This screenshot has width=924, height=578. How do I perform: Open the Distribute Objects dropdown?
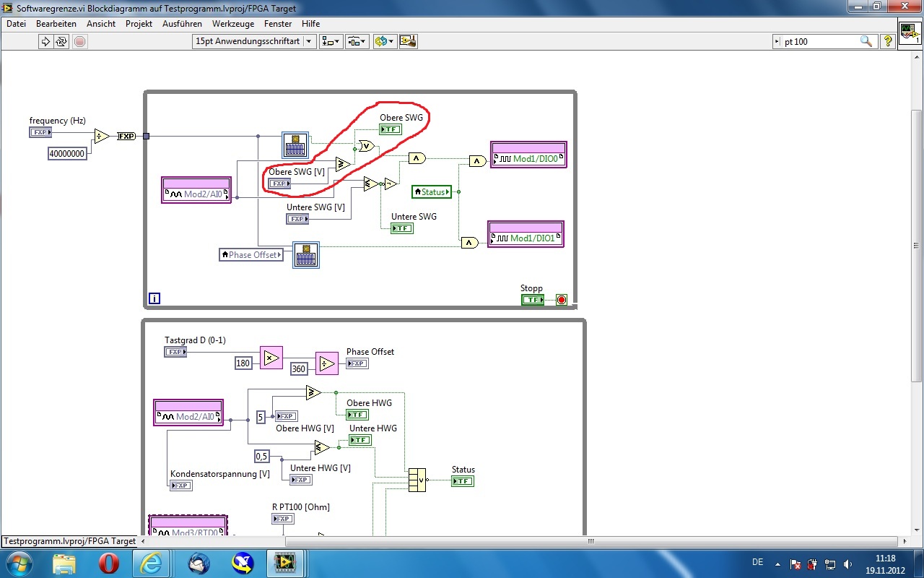pos(357,41)
